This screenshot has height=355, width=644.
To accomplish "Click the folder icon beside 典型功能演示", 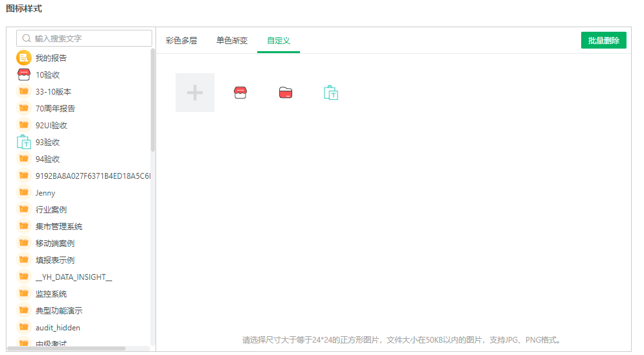I will (x=24, y=310).
